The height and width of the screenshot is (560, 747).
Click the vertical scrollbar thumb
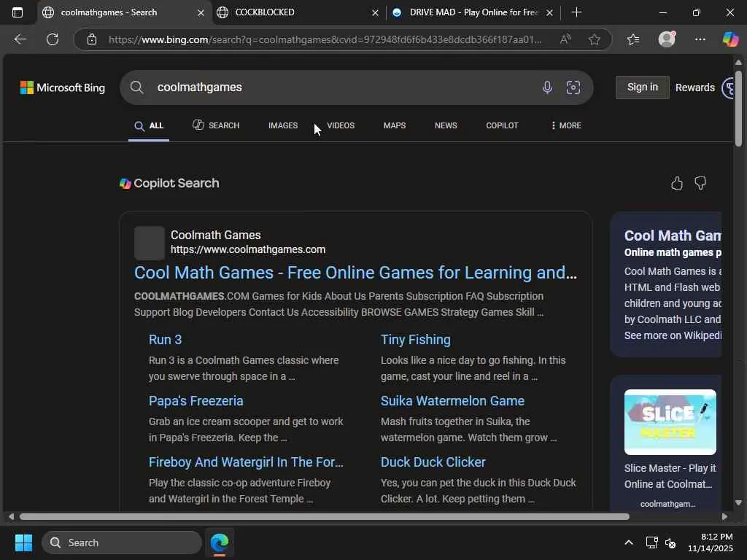click(x=738, y=109)
